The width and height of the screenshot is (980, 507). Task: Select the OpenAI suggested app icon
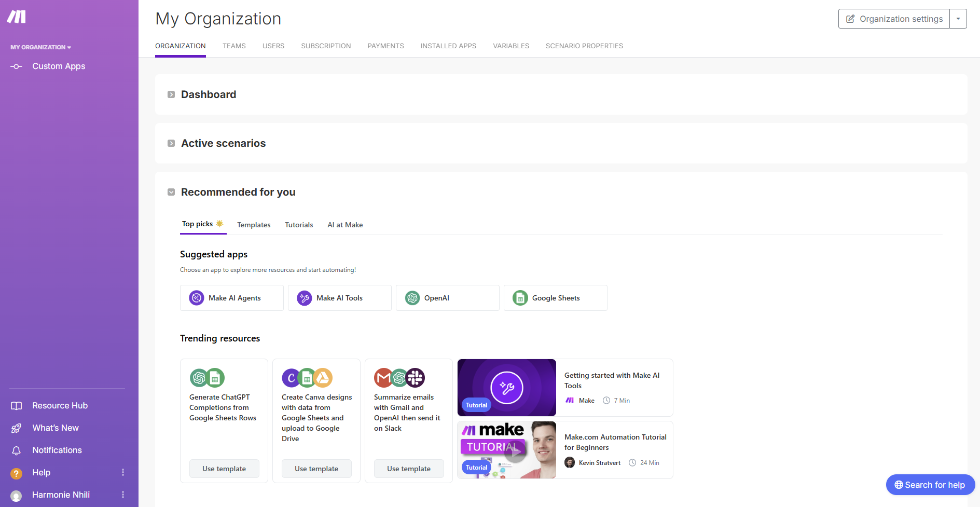(x=412, y=298)
